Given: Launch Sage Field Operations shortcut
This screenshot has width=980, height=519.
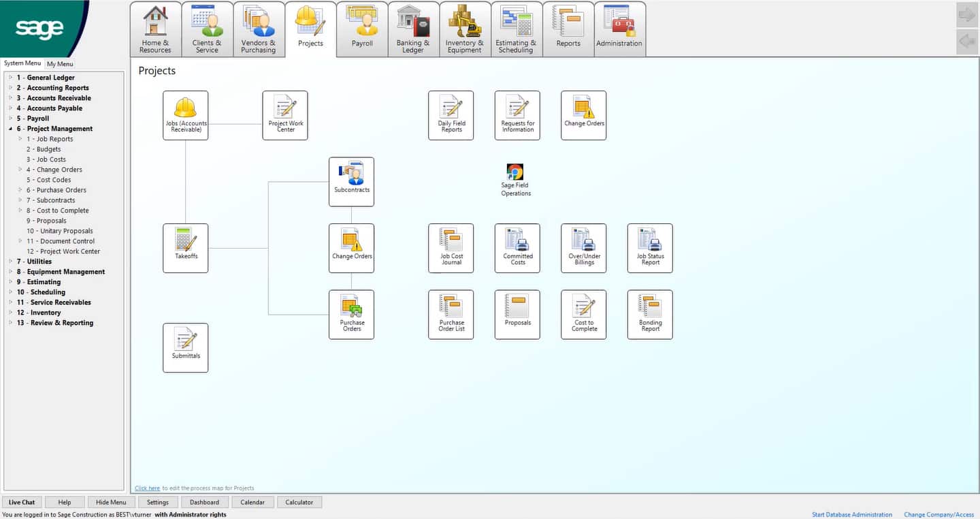Looking at the screenshot, I should click(x=515, y=180).
